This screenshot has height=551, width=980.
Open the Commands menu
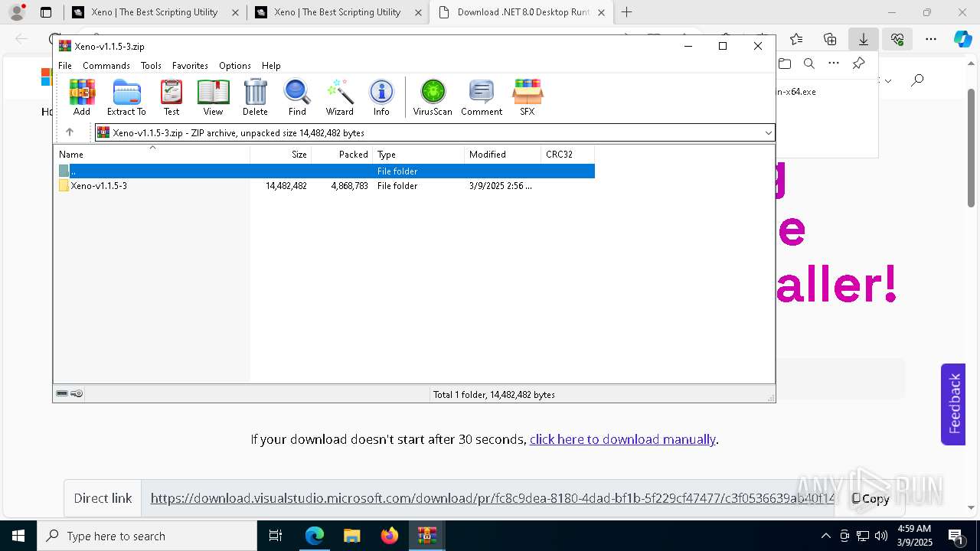click(106, 66)
